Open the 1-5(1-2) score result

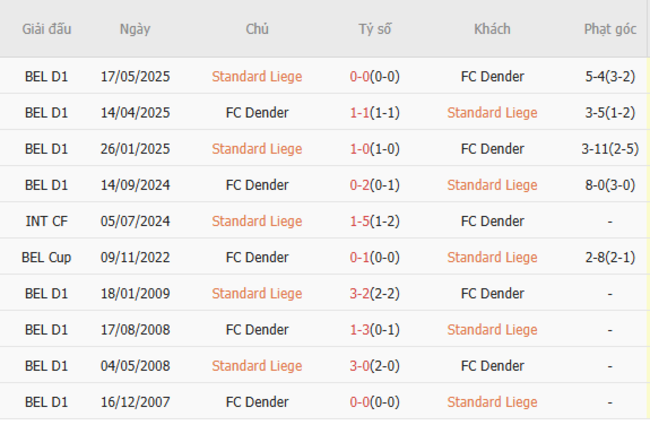(x=375, y=221)
